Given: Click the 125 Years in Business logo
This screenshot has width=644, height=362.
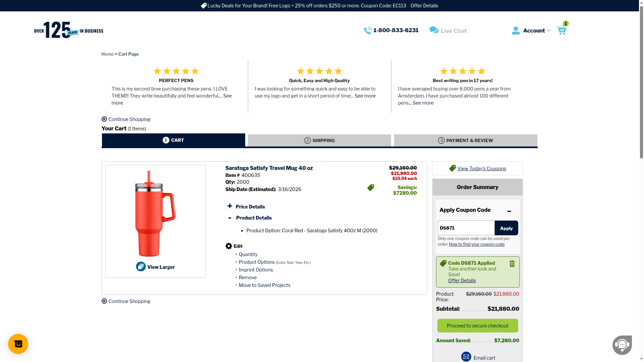Looking at the screenshot, I should pos(69,30).
